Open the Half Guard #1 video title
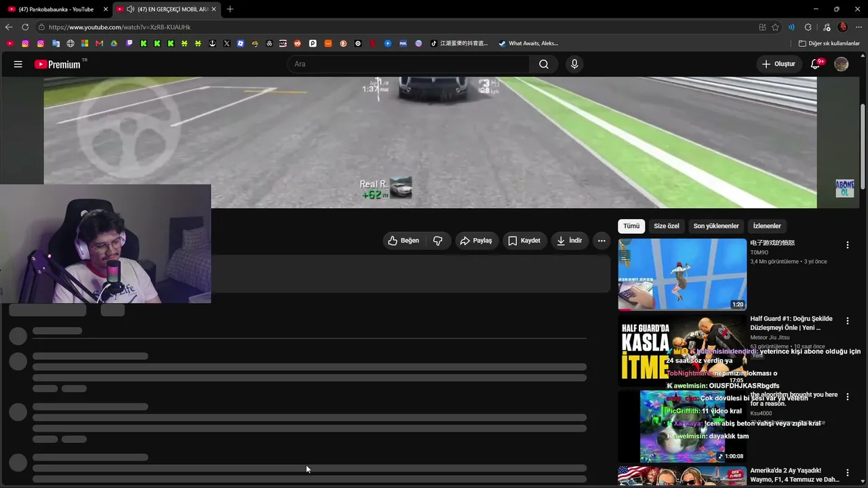868x488 pixels. coord(791,323)
